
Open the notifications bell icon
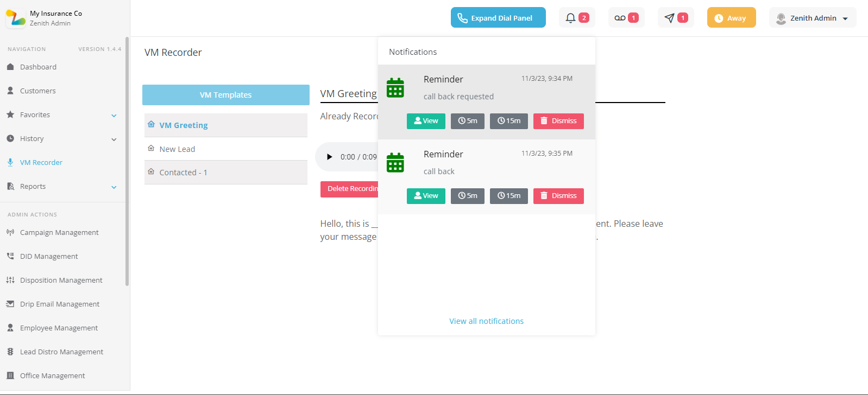570,18
